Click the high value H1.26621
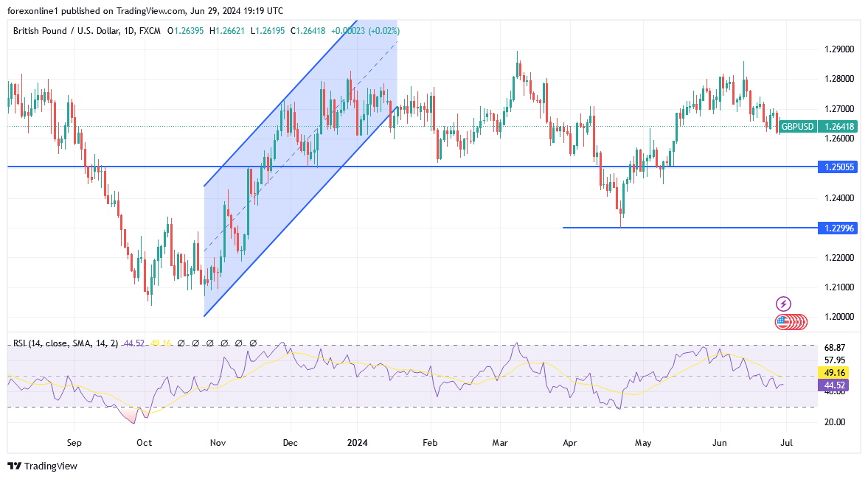The width and height of the screenshot is (868, 479). tap(227, 31)
